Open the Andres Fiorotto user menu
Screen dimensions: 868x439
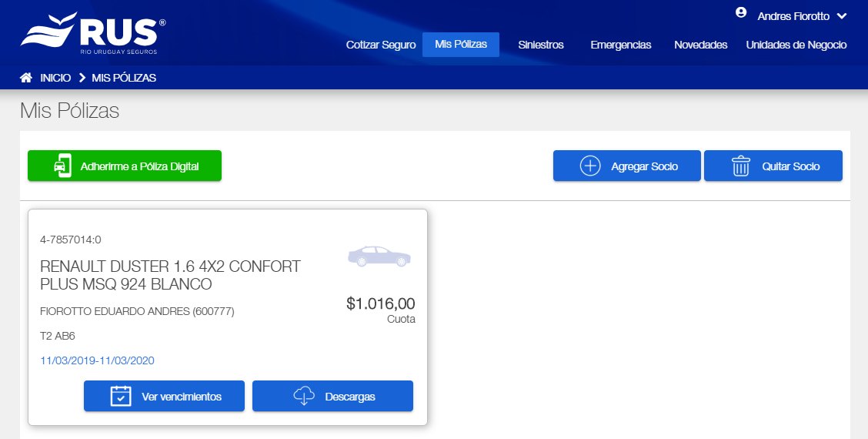point(793,16)
